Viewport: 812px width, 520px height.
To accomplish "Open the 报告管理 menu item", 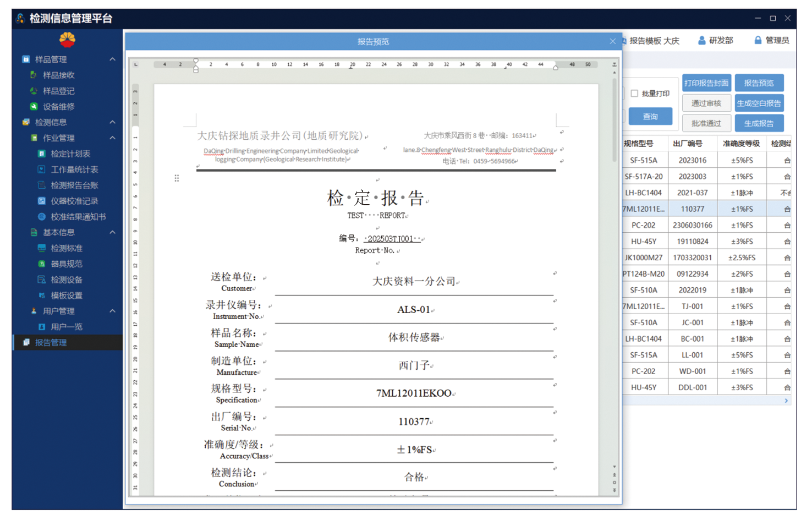I will [x=51, y=342].
